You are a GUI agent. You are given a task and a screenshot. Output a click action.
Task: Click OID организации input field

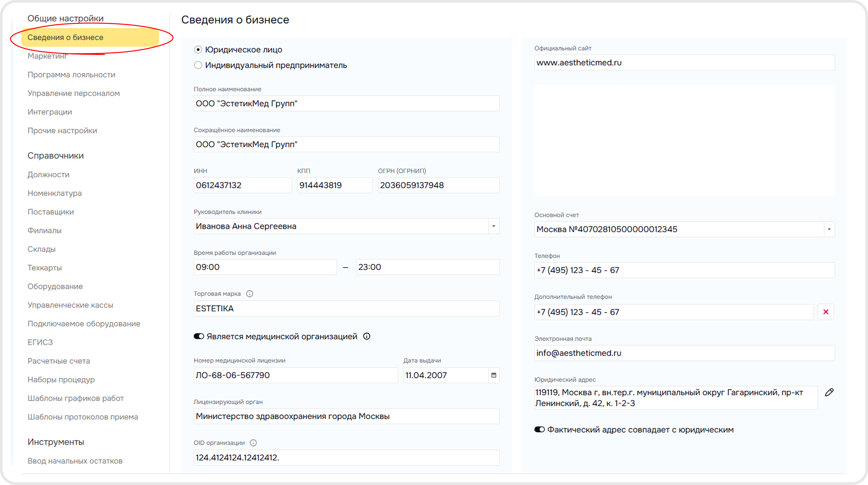346,457
